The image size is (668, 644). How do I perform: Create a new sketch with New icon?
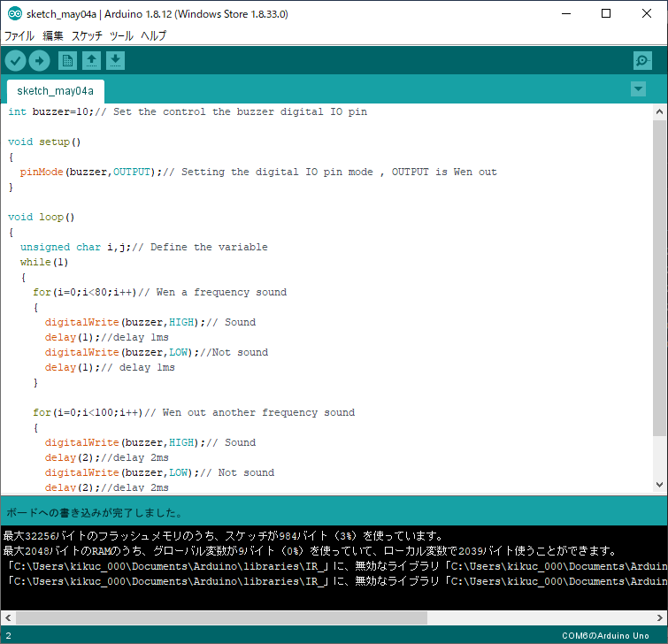click(x=67, y=60)
